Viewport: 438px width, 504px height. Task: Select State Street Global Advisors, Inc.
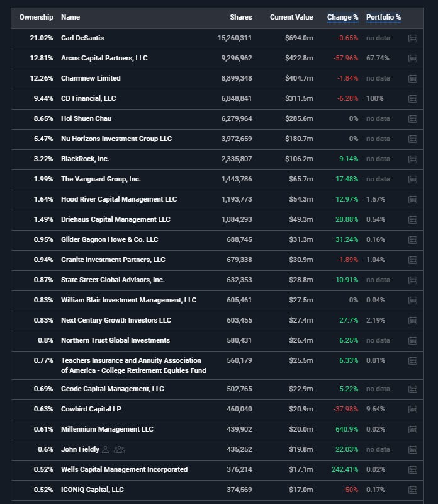point(113,280)
